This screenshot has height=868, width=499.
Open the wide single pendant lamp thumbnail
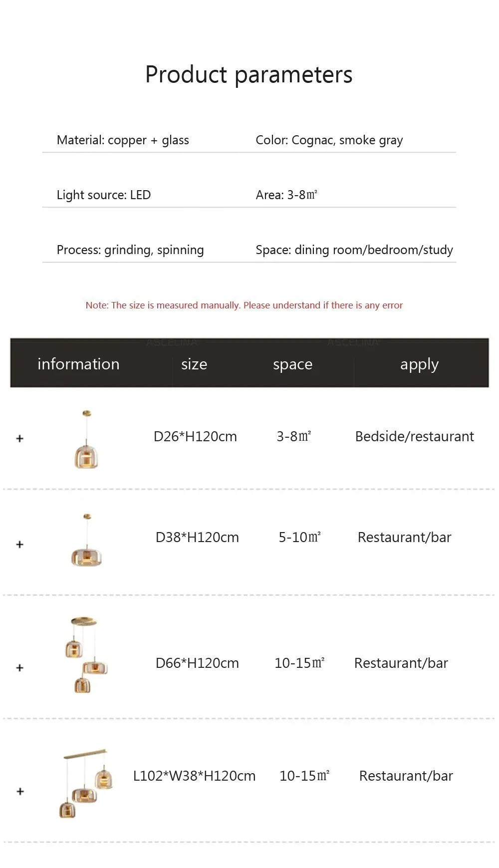86,540
